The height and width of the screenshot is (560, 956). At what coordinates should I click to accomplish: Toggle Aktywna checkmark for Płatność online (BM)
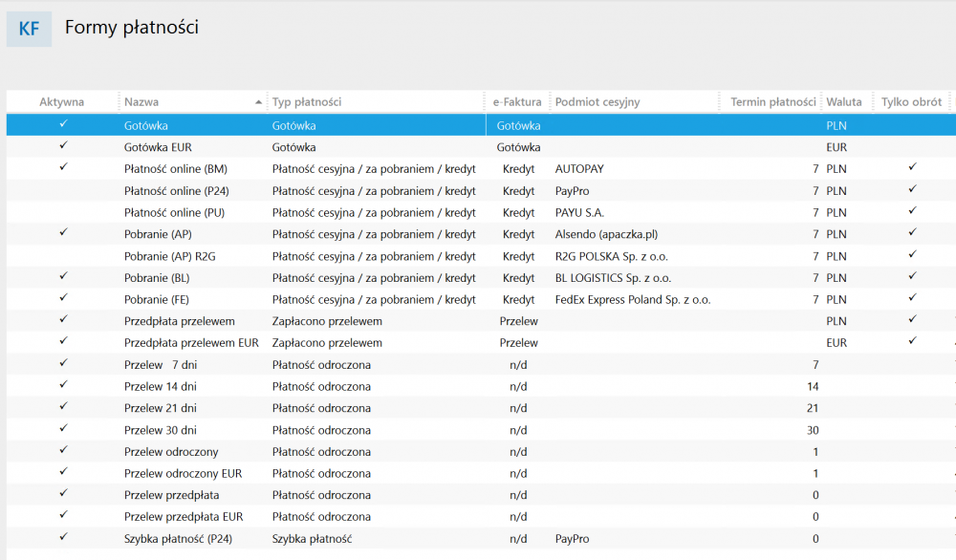pos(63,167)
